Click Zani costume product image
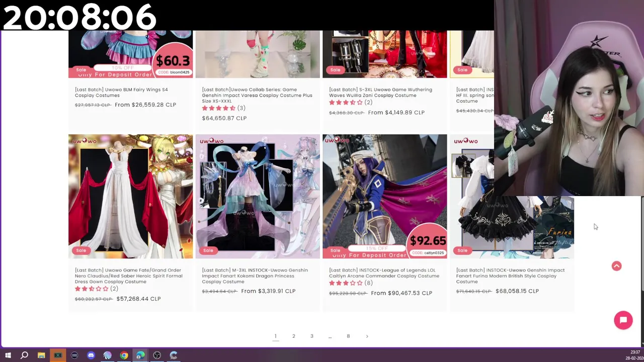Screen dimensions: 644x362 384,54
